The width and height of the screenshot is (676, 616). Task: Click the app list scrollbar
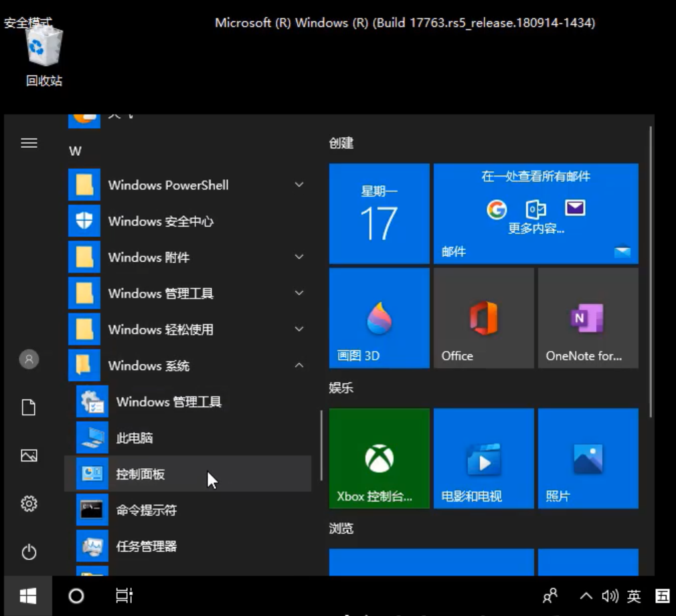[321, 445]
